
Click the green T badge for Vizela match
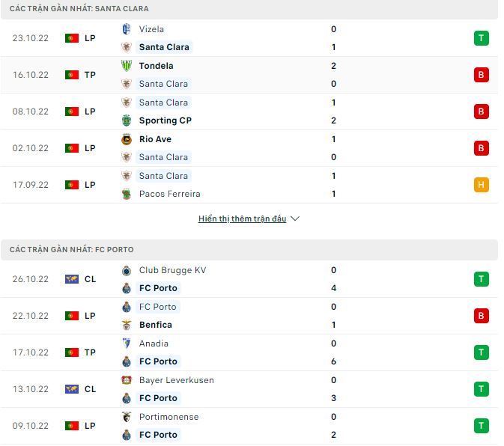point(481,38)
